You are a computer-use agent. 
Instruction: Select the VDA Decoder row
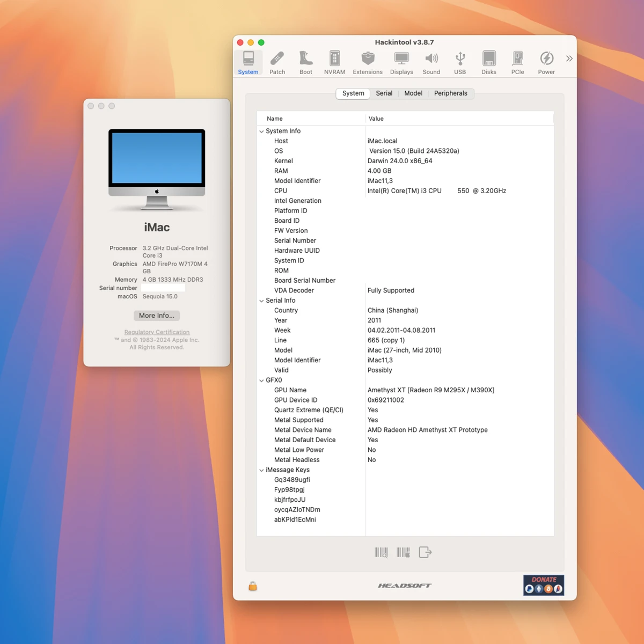(x=405, y=290)
